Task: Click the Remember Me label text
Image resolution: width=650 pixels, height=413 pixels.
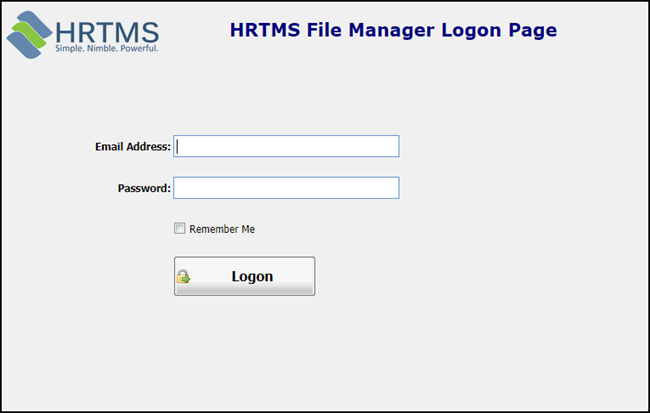Action: 222,229
